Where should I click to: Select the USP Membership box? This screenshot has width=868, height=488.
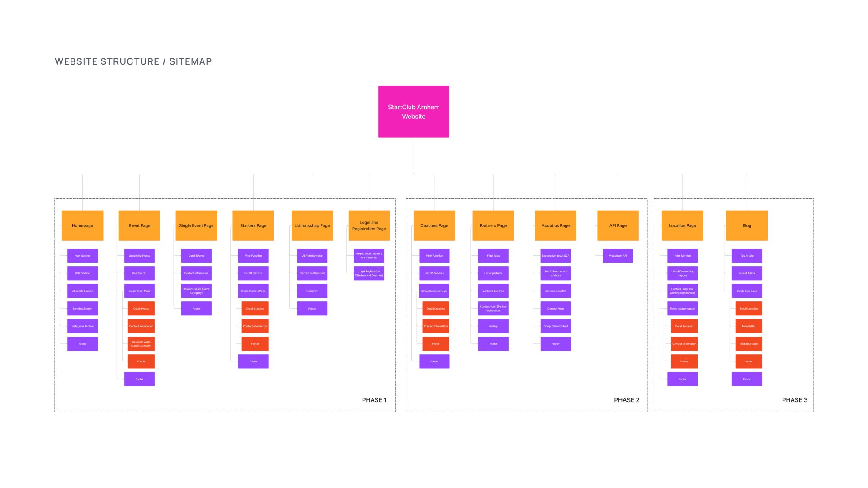click(312, 256)
